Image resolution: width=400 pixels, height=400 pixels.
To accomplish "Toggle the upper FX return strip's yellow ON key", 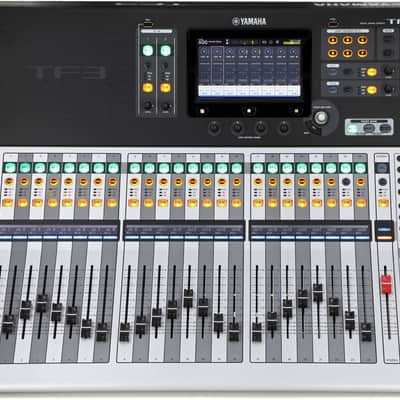I will tap(371, 72).
